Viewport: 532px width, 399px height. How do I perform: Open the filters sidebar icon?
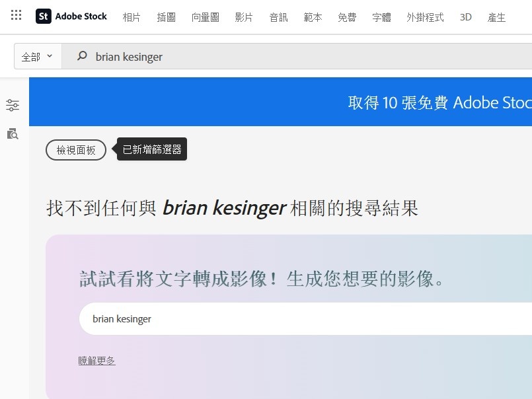pos(13,105)
